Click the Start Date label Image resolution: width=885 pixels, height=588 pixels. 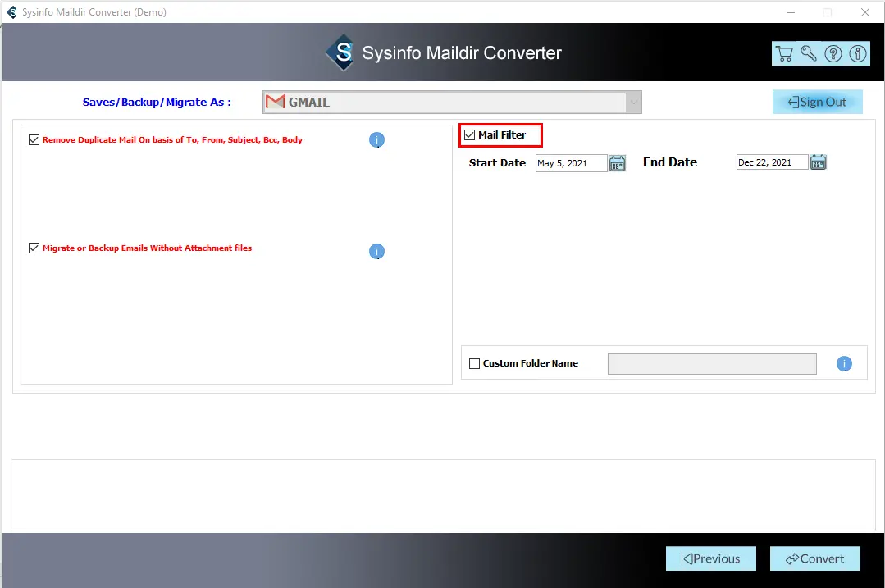coord(497,163)
